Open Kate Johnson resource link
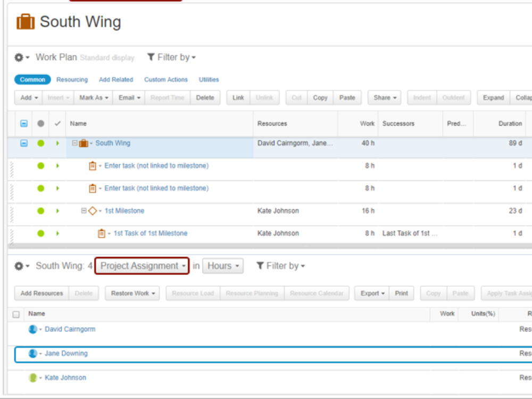This screenshot has width=532, height=399. tap(65, 378)
